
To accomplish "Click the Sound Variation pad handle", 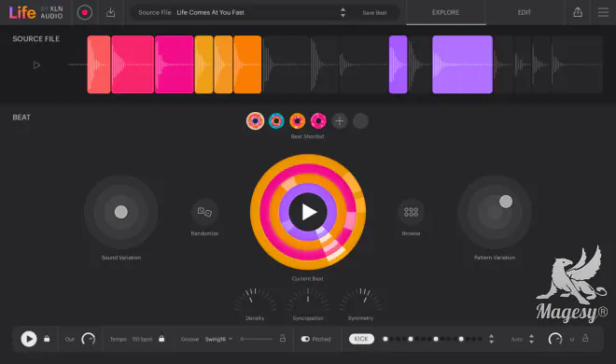I will click(x=121, y=212).
